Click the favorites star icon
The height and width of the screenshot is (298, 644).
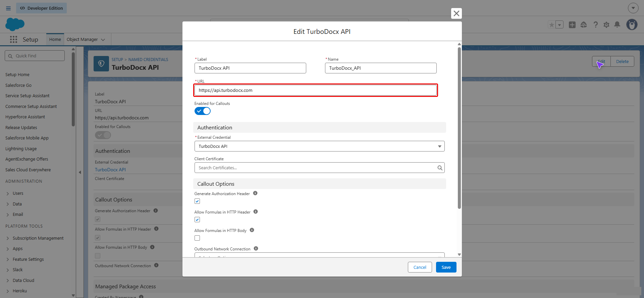[551, 25]
